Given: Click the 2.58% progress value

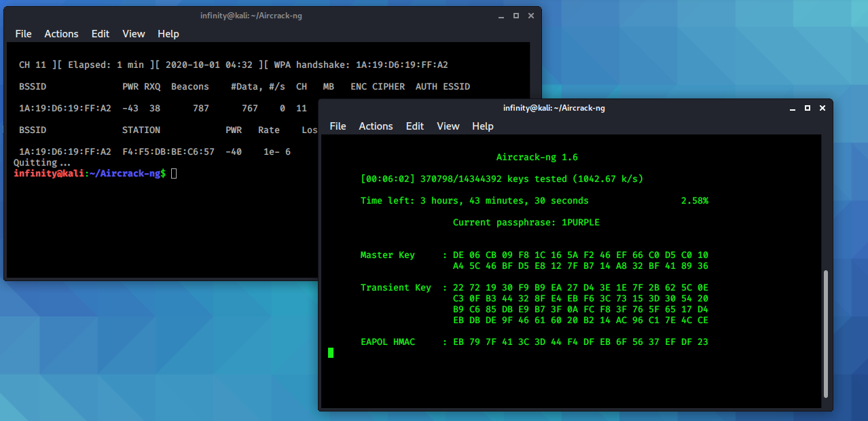Looking at the screenshot, I should tap(695, 201).
